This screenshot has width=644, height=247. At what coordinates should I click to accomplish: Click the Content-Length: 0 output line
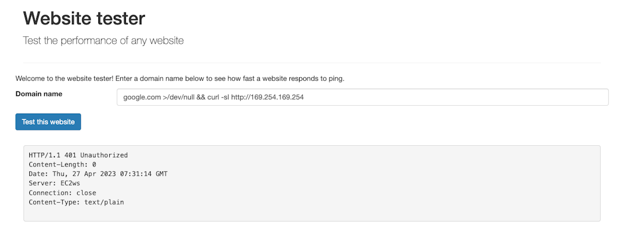click(62, 164)
